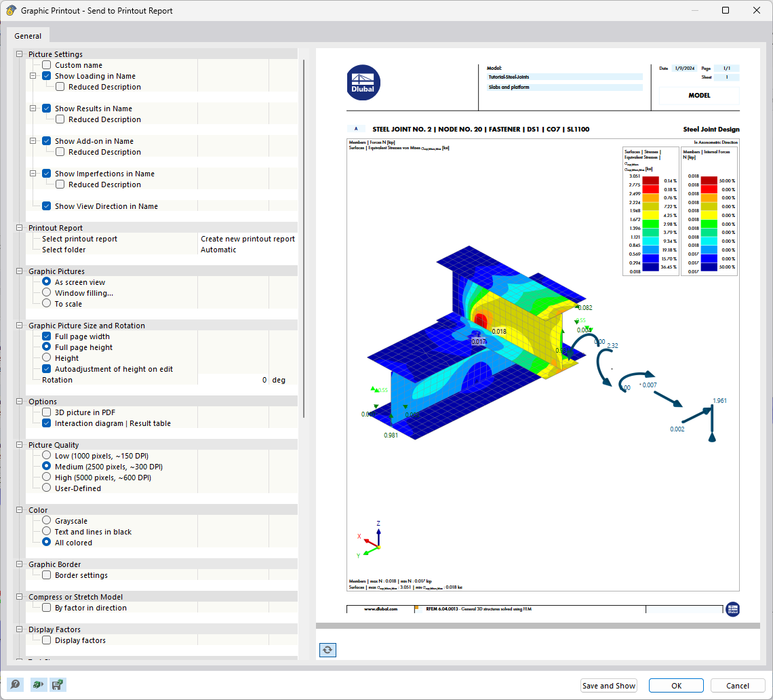Choose Height radio option

point(46,357)
